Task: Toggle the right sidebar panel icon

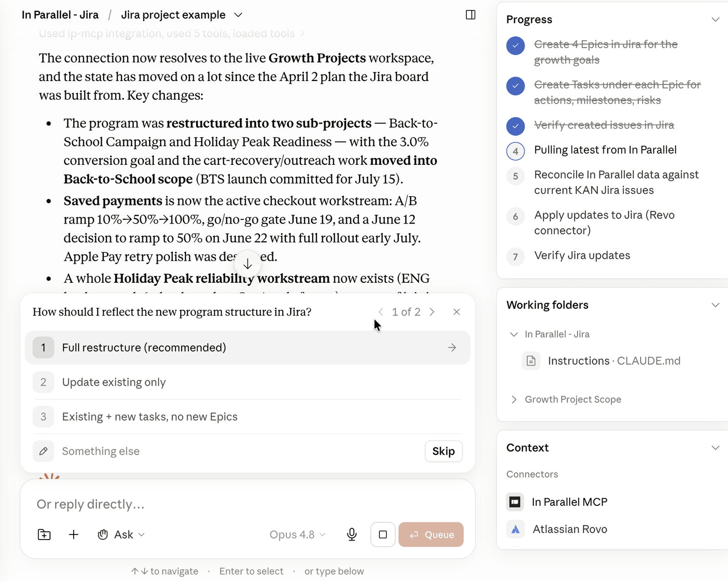Action: click(x=470, y=15)
